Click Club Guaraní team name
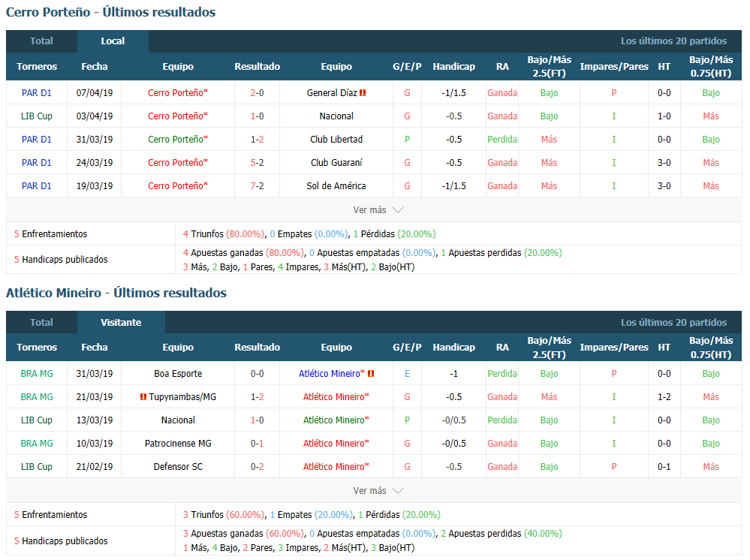The width and height of the screenshot is (750, 560). pyautogui.click(x=336, y=163)
